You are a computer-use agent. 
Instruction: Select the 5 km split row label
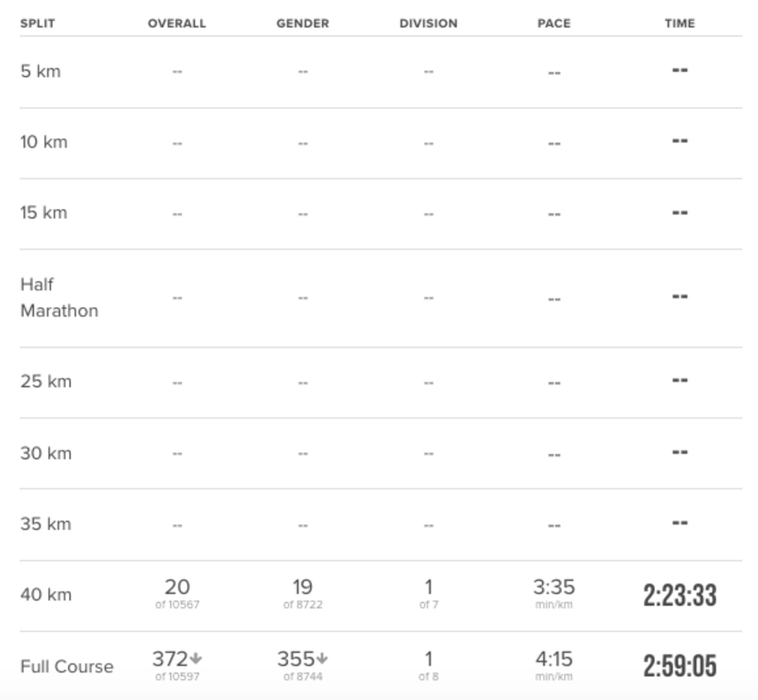coord(41,71)
